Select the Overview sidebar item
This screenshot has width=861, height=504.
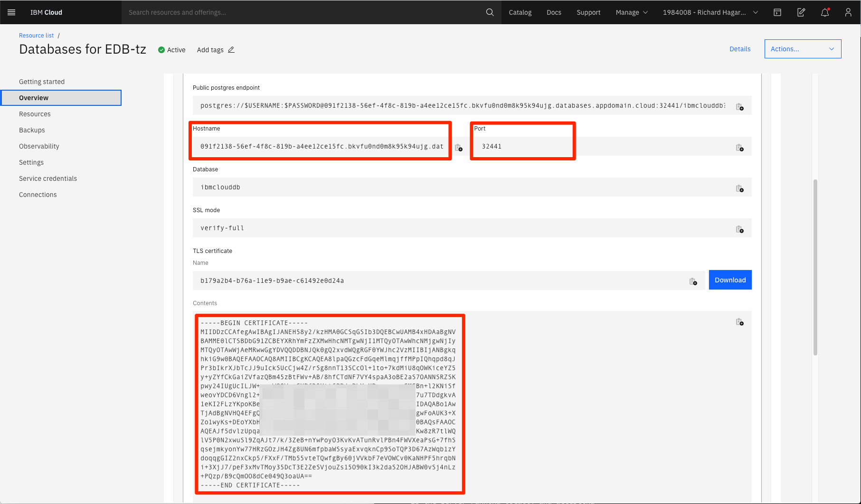tap(61, 98)
